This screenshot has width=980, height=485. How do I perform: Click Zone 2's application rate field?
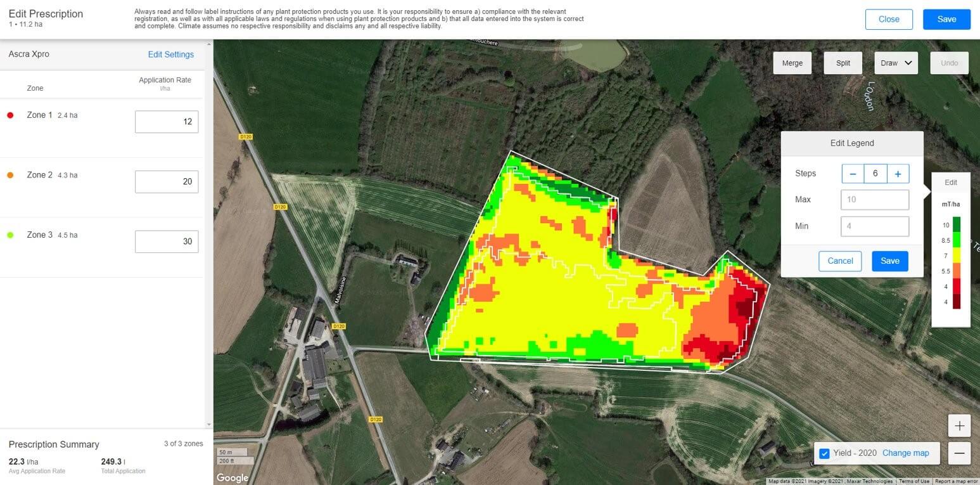167,181
